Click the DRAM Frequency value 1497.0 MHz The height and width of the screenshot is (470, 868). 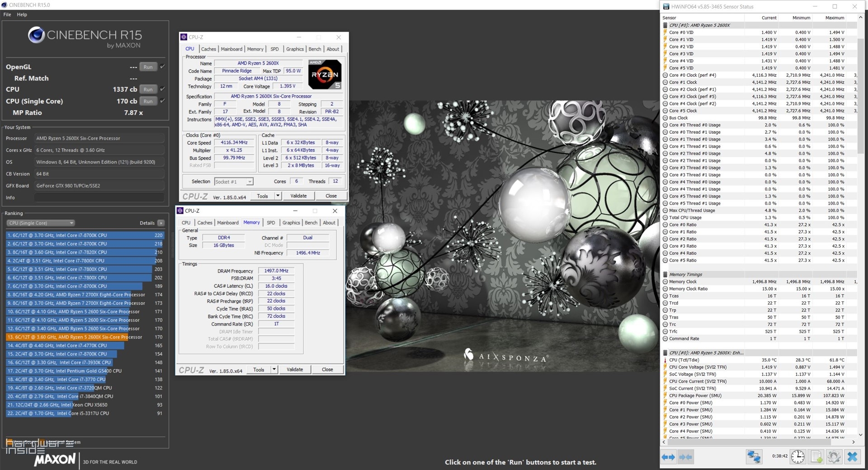click(x=276, y=271)
